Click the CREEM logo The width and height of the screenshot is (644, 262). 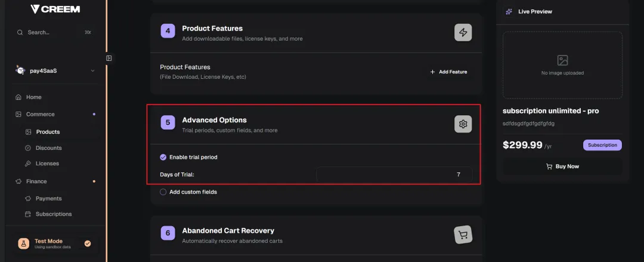pyautogui.click(x=55, y=9)
